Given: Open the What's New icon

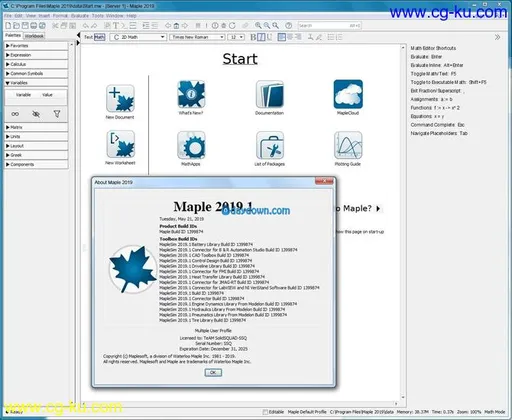Looking at the screenshot, I should tap(191, 94).
